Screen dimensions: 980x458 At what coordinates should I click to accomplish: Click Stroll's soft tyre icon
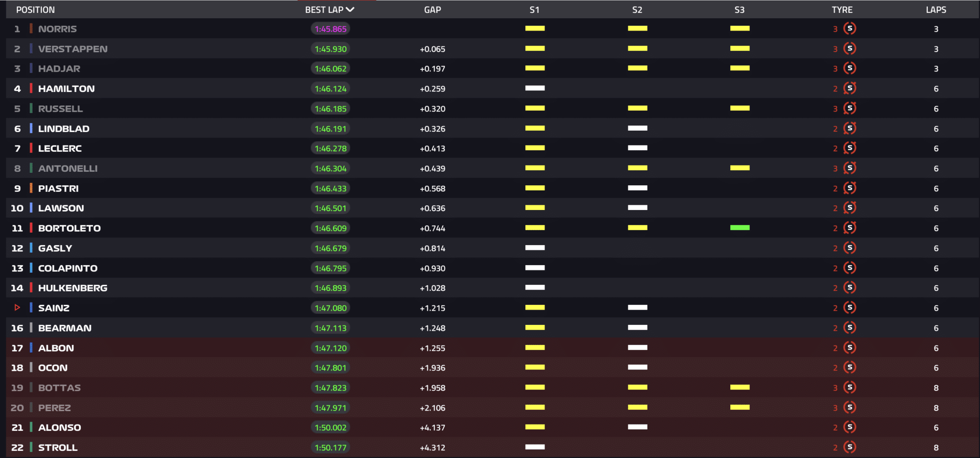(x=850, y=447)
